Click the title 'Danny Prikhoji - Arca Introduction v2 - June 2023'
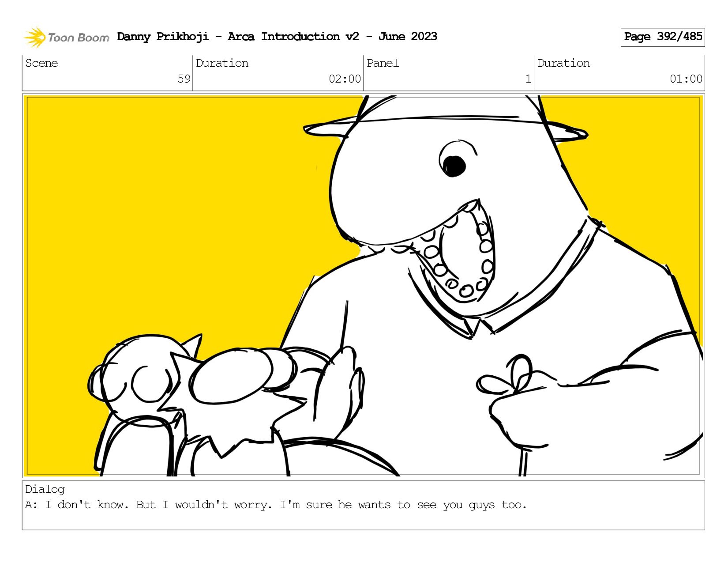This screenshot has height=563, width=728. 277,37
